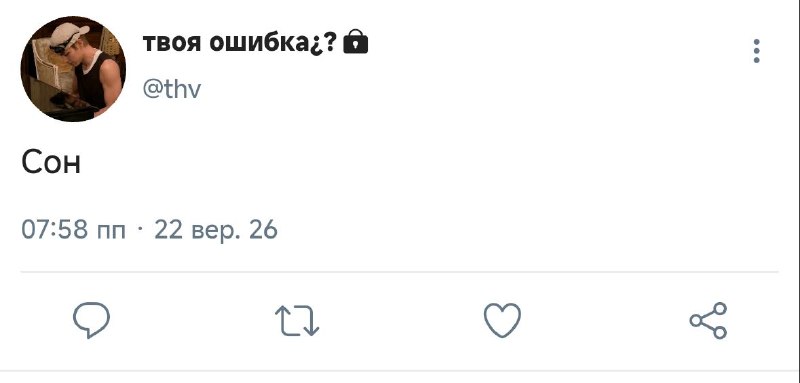Share the tweet using the share icon

[708, 320]
